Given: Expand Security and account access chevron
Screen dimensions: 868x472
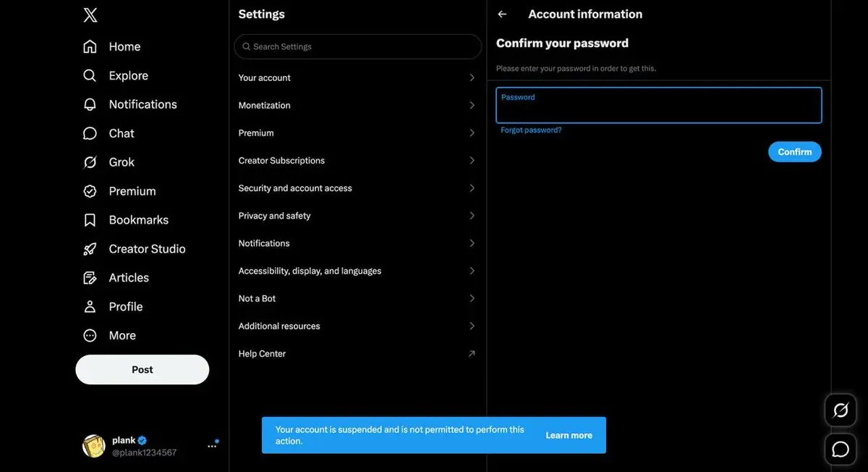Looking at the screenshot, I should coord(472,188).
